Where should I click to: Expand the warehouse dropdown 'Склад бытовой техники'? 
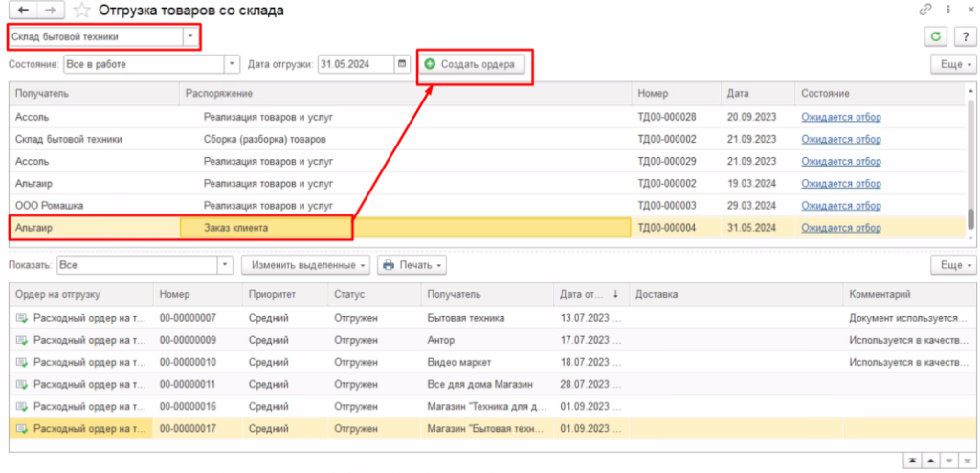tap(191, 37)
